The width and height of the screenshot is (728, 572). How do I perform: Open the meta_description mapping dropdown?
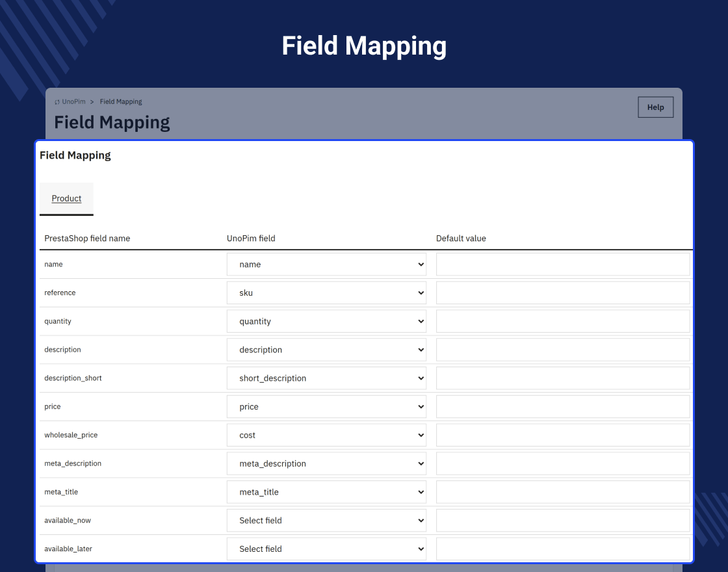pyautogui.click(x=326, y=463)
